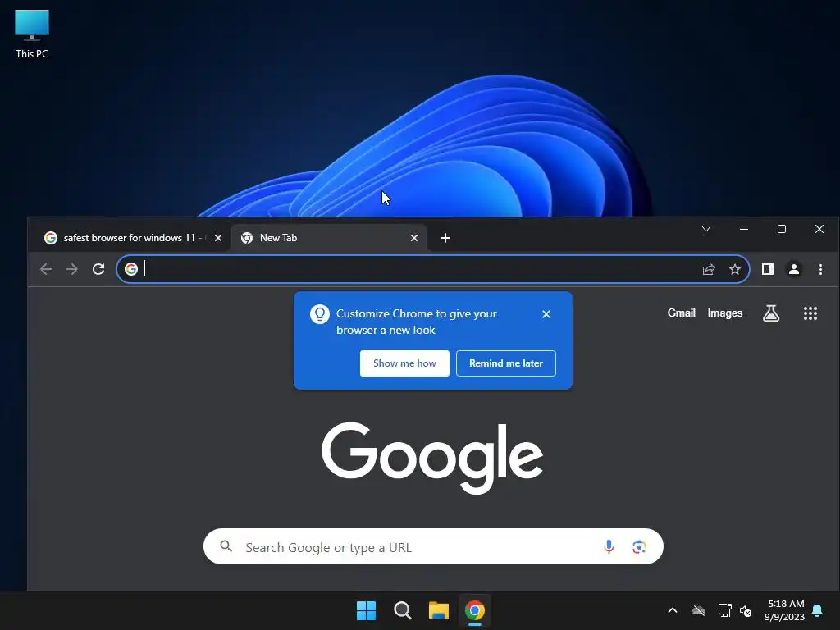Screen dimensions: 840x630
Task: Click the Google logo
Action: click(x=432, y=457)
